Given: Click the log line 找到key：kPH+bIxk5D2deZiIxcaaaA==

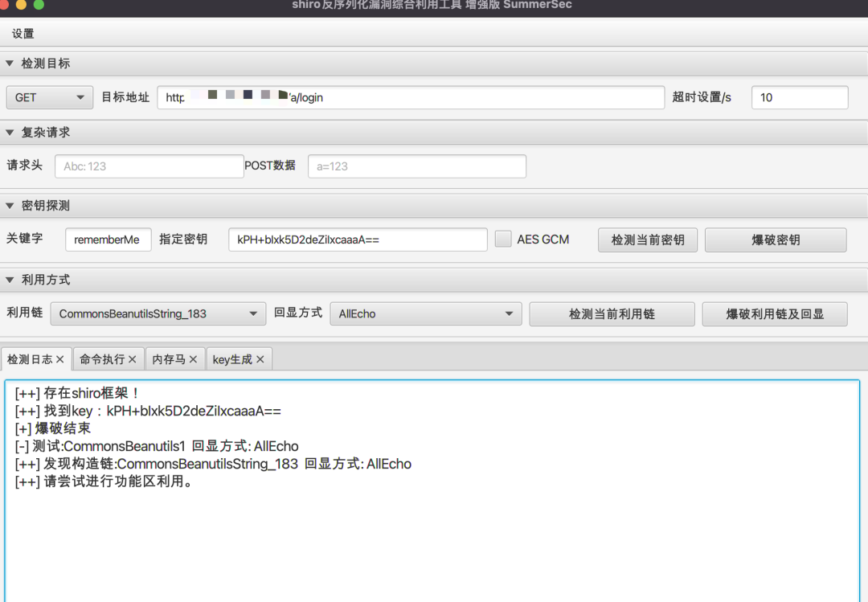Looking at the screenshot, I should [x=148, y=411].
